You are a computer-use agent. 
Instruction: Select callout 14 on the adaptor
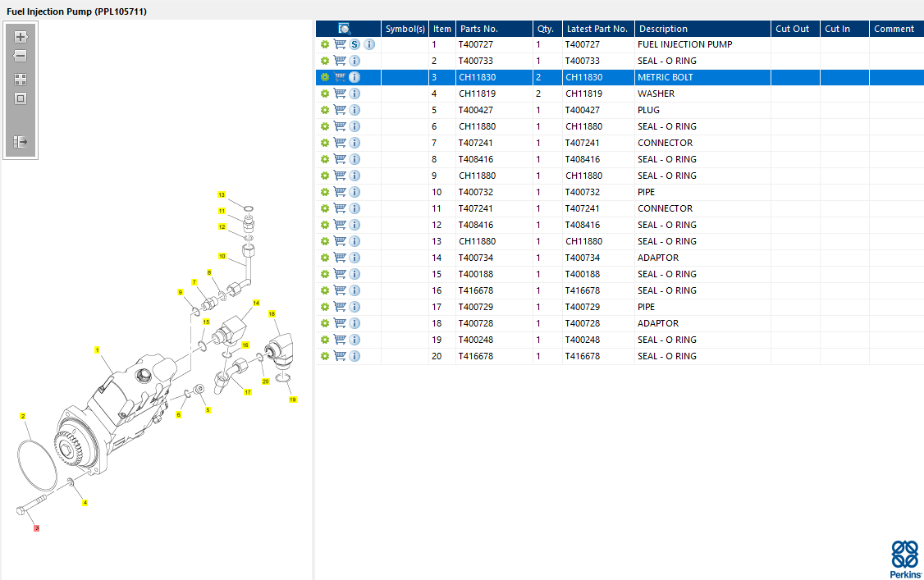[x=256, y=303]
